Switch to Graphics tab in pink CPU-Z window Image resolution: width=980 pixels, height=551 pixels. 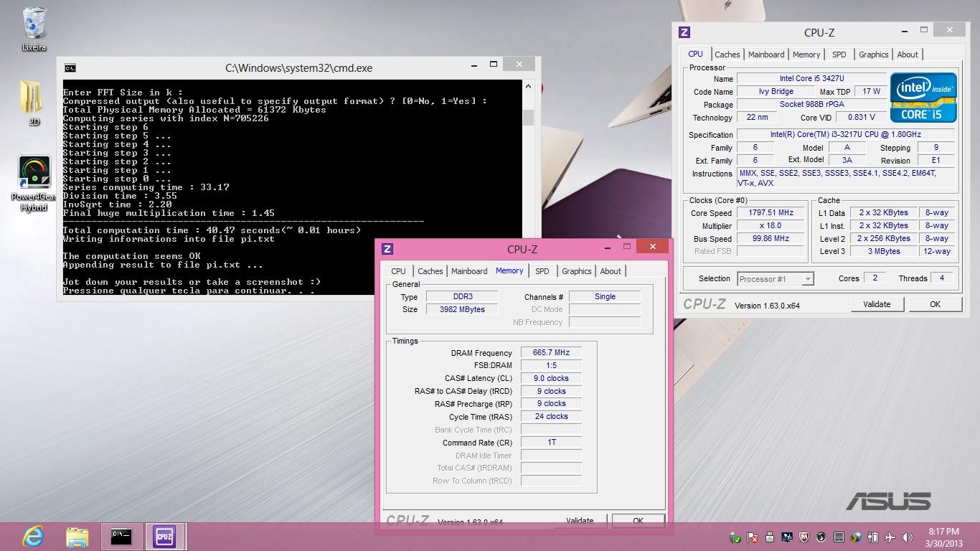(x=577, y=271)
